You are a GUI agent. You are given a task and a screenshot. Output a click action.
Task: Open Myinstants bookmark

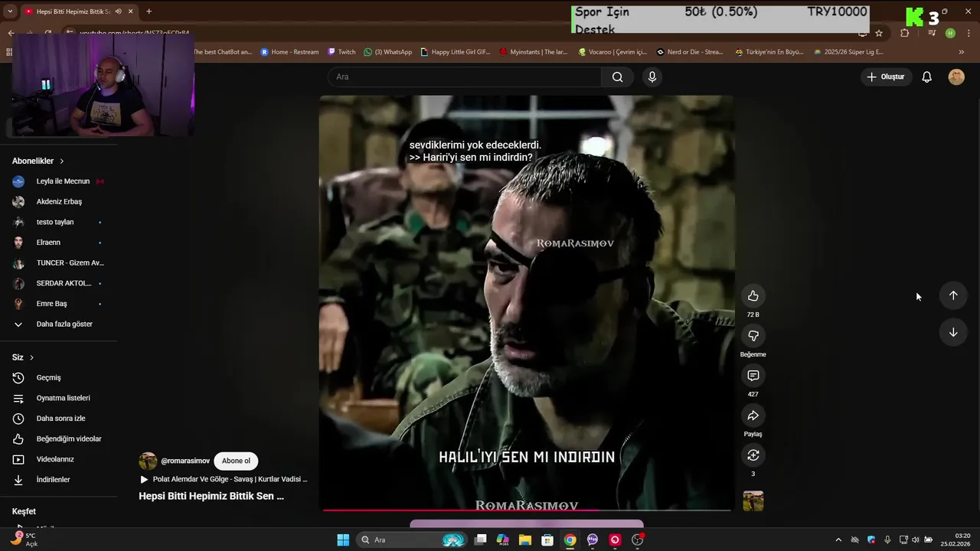pyautogui.click(x=534, y=52)
